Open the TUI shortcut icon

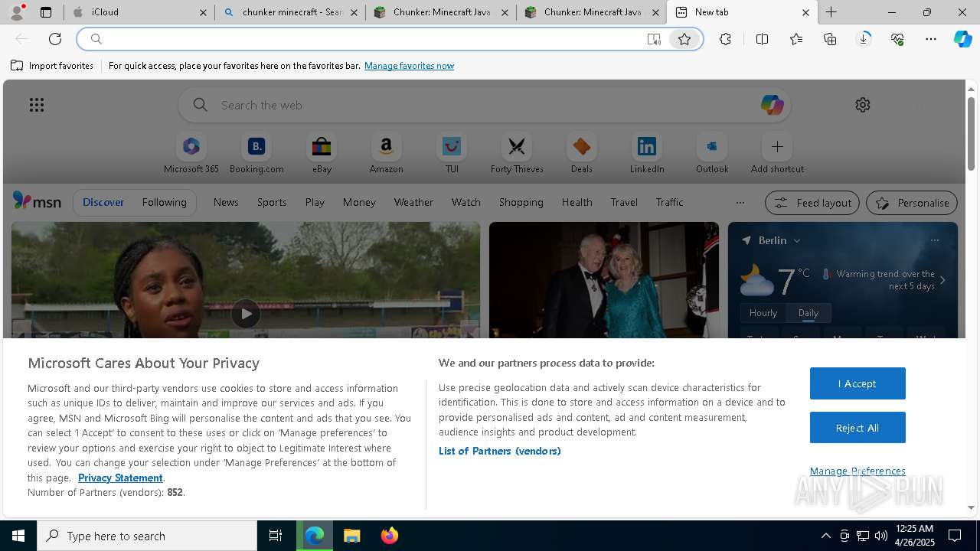[452, 146]
